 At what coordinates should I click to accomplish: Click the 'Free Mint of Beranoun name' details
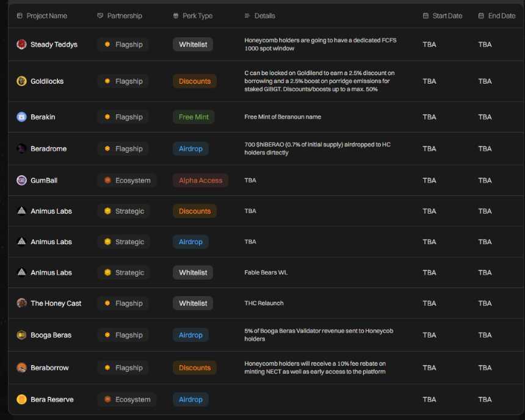point(283,117)
